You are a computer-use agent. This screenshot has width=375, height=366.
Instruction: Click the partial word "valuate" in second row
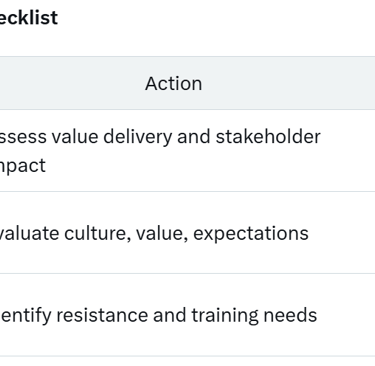[29, 233]
